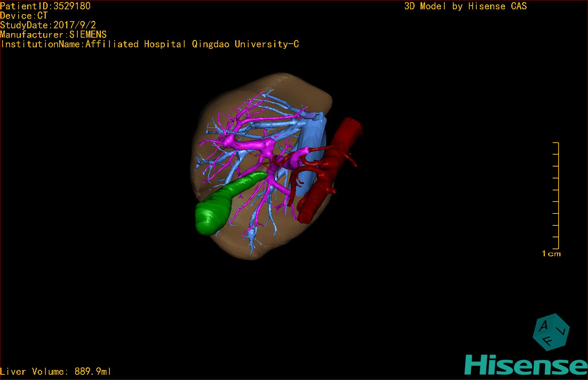Click the yellow scale ruler

click(x=556, y=196)
